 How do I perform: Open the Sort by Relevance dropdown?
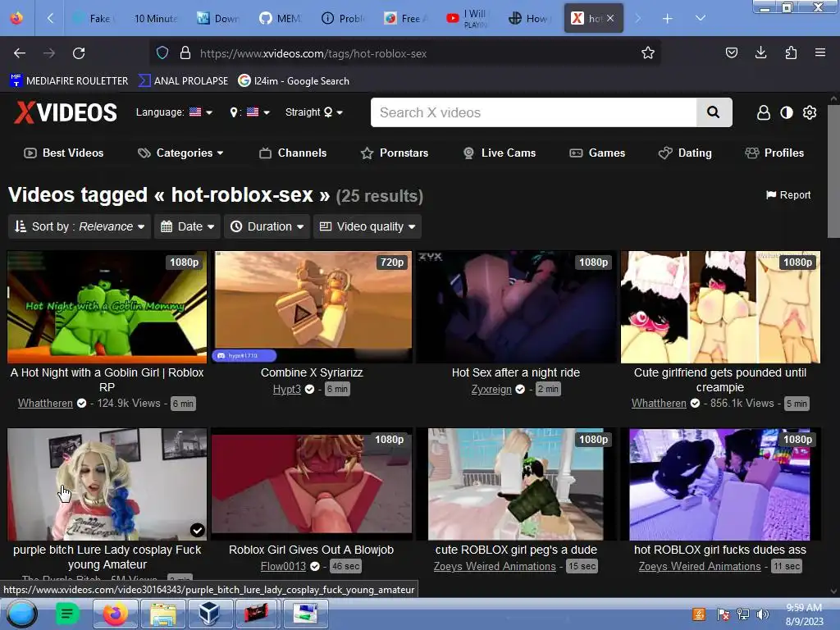[x=80, y=226]
